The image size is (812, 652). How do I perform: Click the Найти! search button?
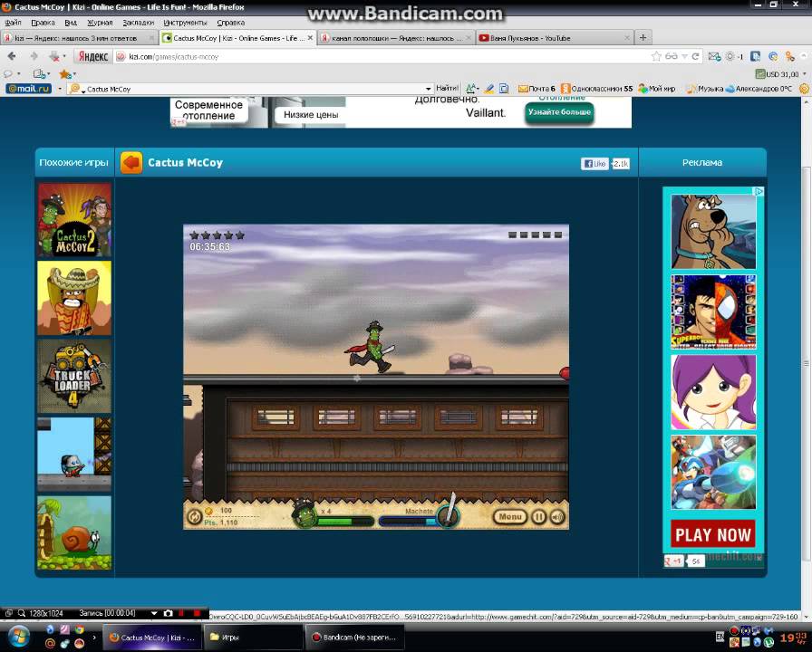[448, 89]
